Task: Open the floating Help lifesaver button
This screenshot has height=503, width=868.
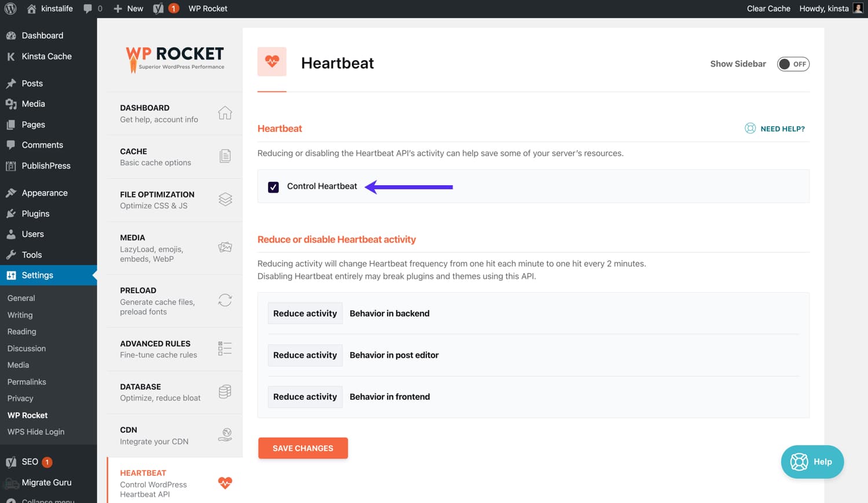Action: pos(812,462)
